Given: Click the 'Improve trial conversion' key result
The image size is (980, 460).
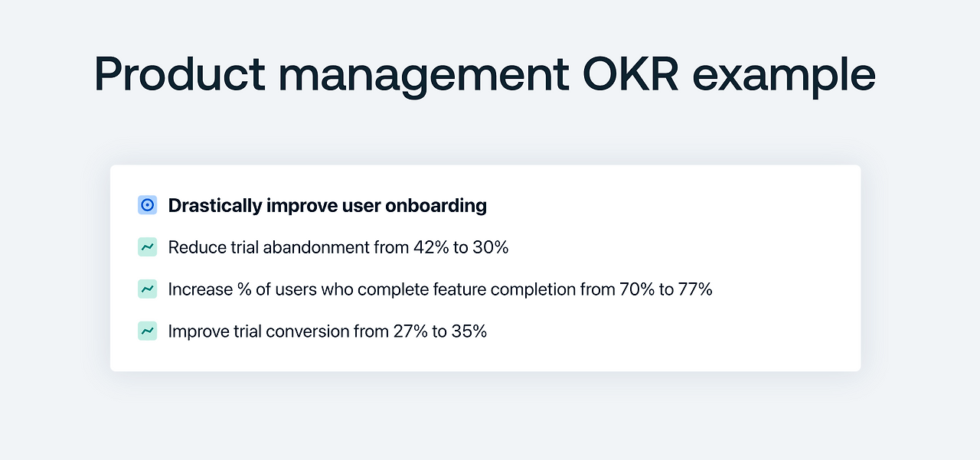Looking at the screenshot, I should [x=327, y=332].
